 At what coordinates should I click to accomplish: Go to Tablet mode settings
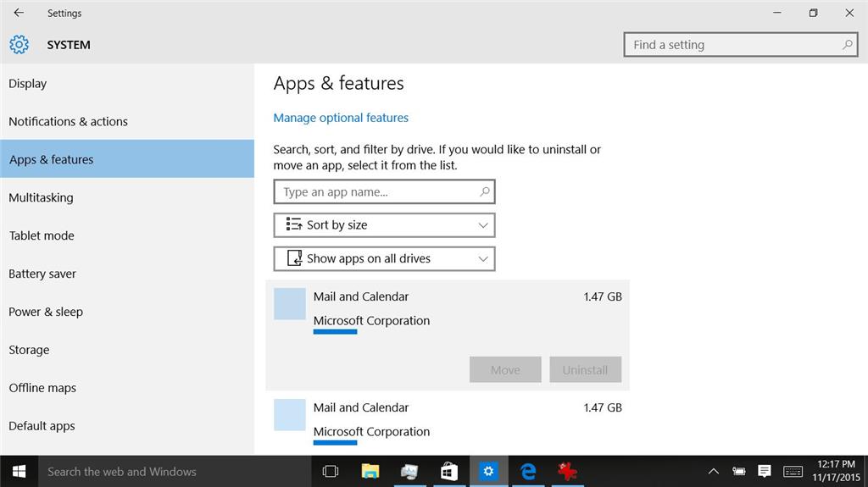pyautogui.click(x=127, y=235)
